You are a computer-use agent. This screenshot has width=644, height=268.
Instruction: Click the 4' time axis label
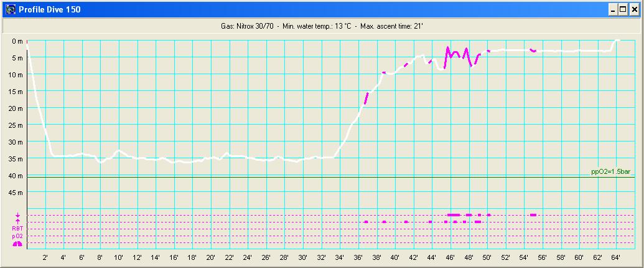[63, 257]
